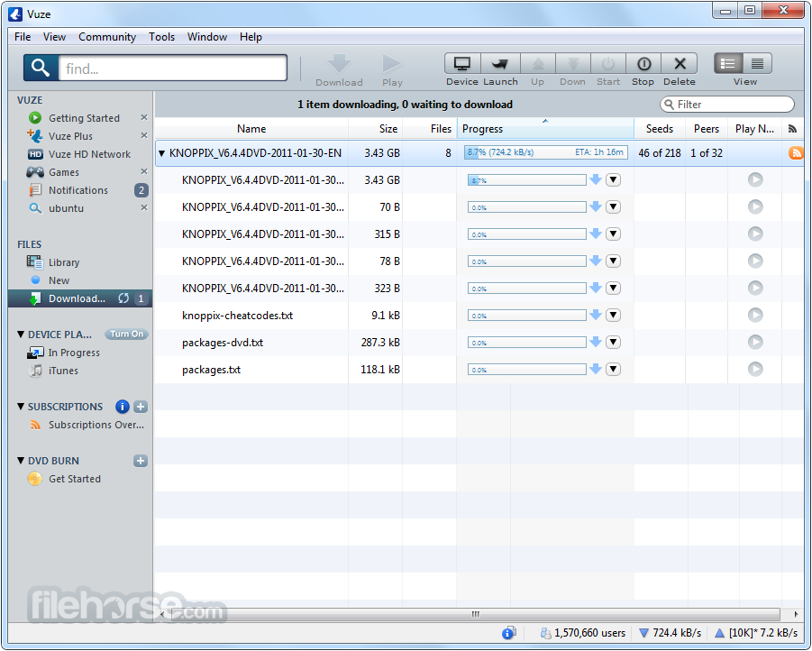Open Library in the sidebar

(x=63, y=262)
